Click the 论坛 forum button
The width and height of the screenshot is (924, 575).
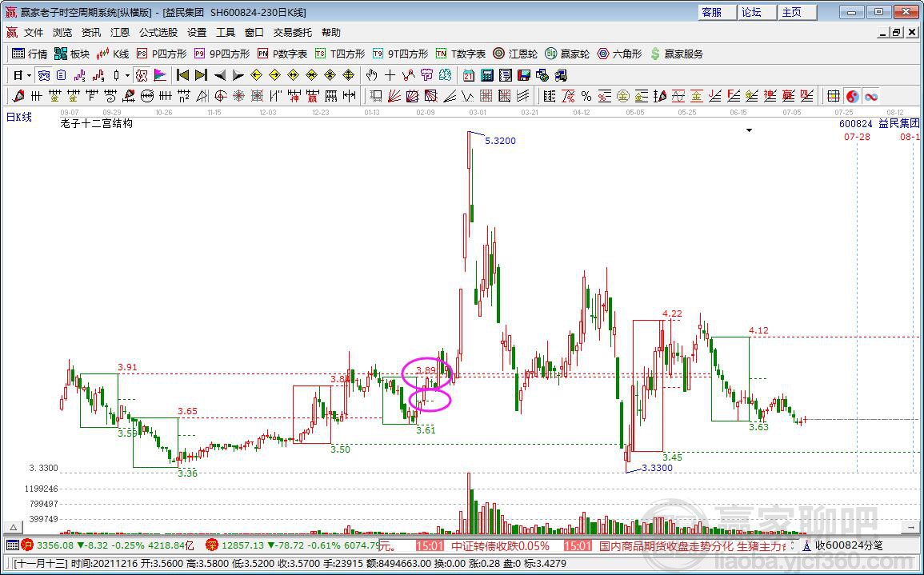click(758, 12)
